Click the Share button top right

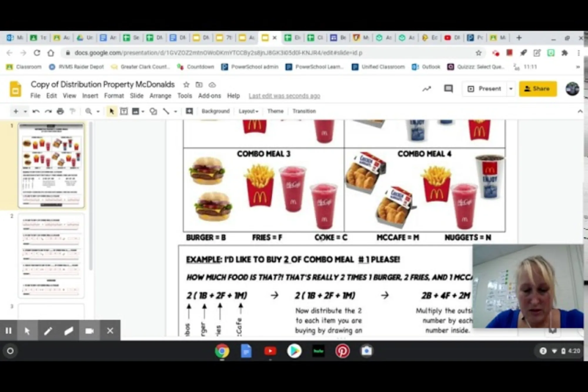click(538, 88)
